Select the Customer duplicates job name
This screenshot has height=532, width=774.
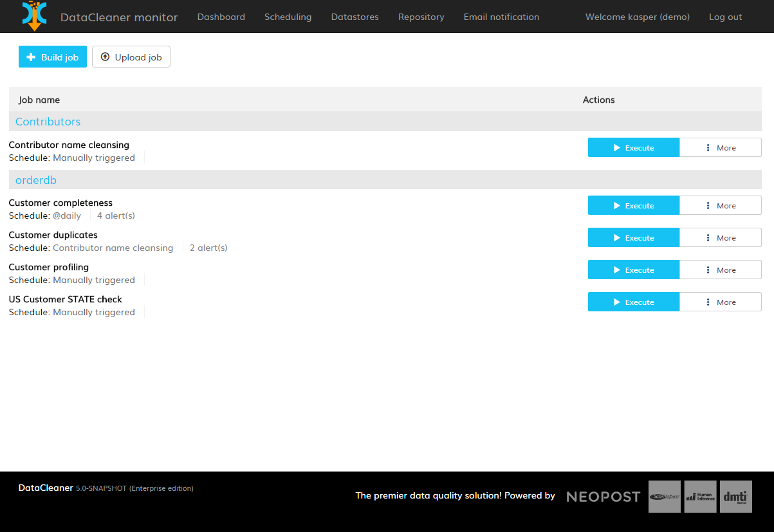[x=53, y=235]
